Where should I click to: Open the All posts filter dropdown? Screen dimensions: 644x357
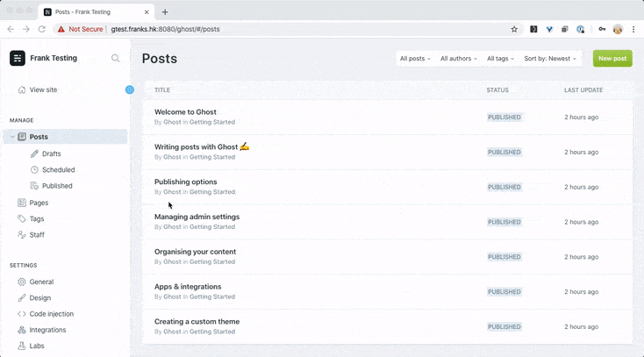(x=415, y=59)
